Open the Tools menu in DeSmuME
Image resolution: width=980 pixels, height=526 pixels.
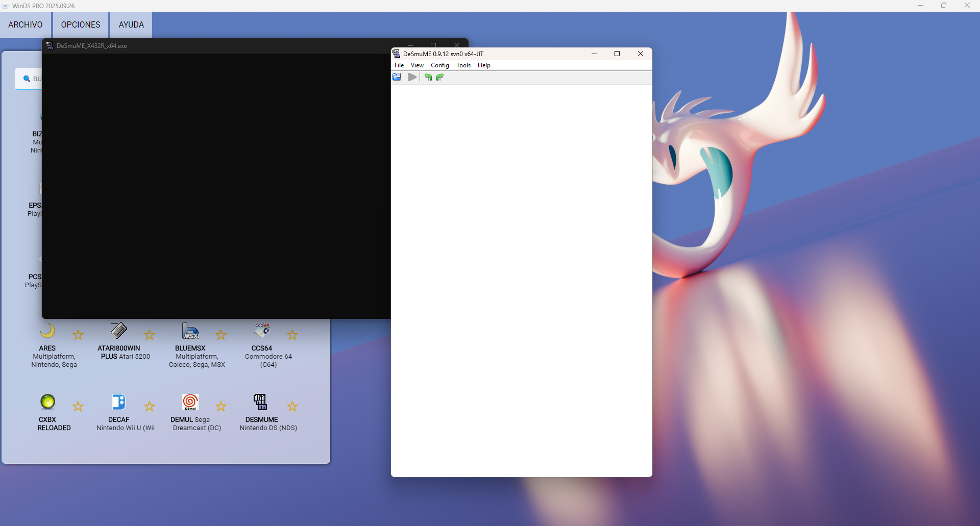[463, 65]
